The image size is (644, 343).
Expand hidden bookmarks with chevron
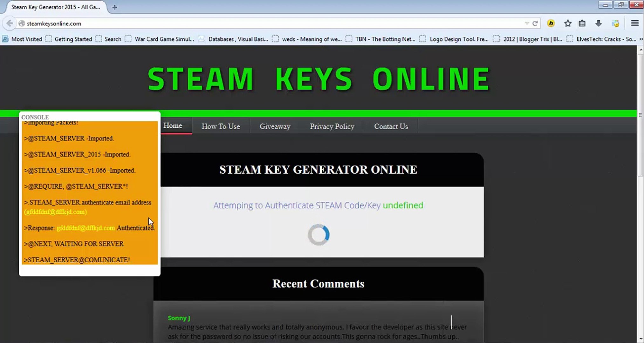(641, 39)
